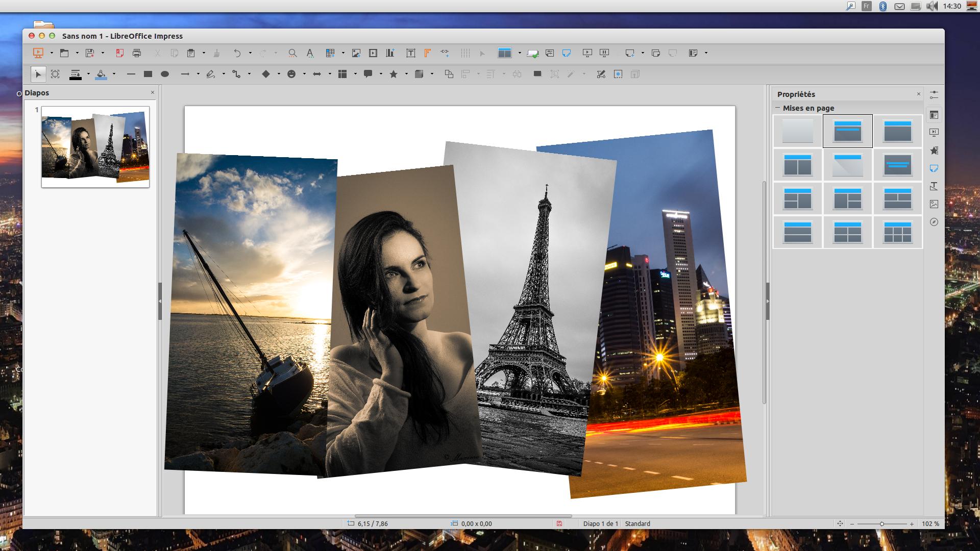This screenshot has height=551, width=980.
Task: Open the Navigator deck in sidebar
Action: pos(934,222)
